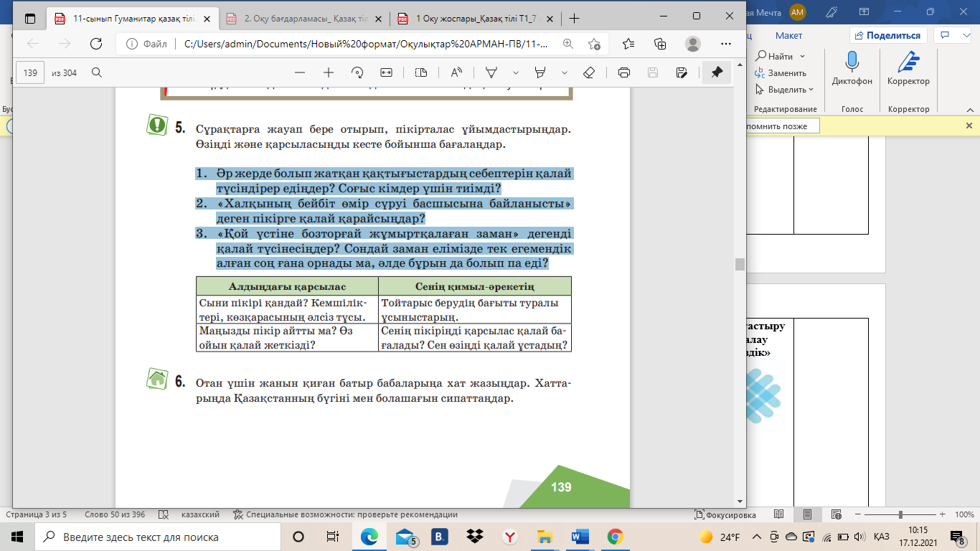Open the Макет ribbon tab in Word
980x551 pixels.
point(788,35)
